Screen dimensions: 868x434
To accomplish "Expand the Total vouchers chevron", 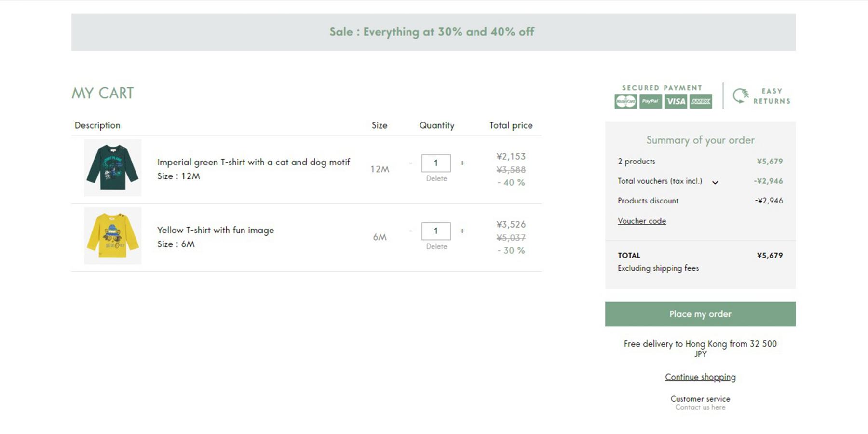I will point(715,182).
